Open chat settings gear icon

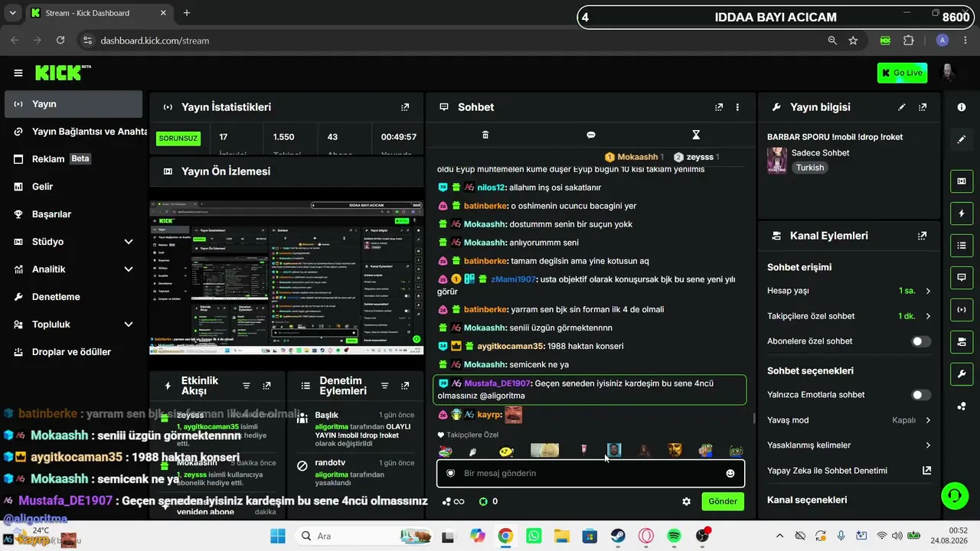pyautogui.click(x=687, y=501)
